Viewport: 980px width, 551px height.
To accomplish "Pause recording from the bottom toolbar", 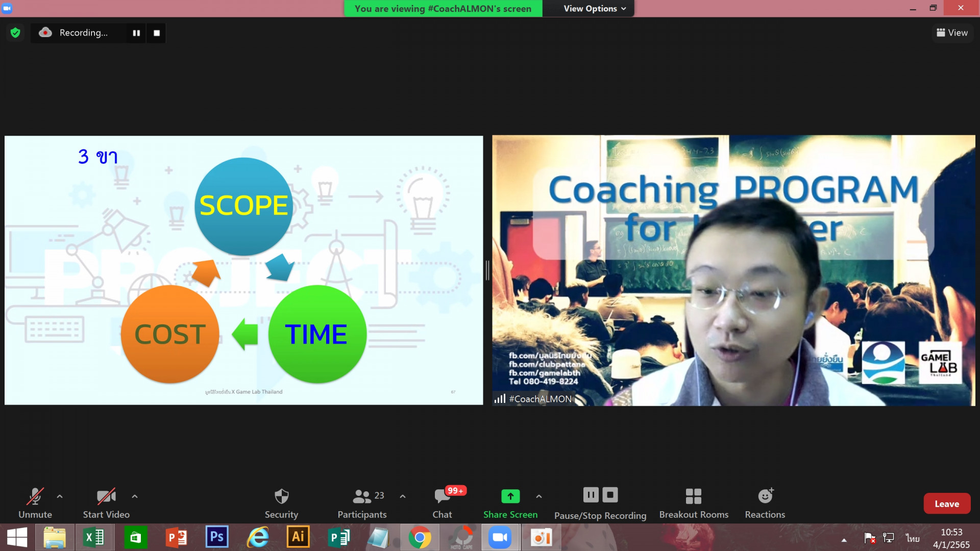I will (x=591, y=495).
